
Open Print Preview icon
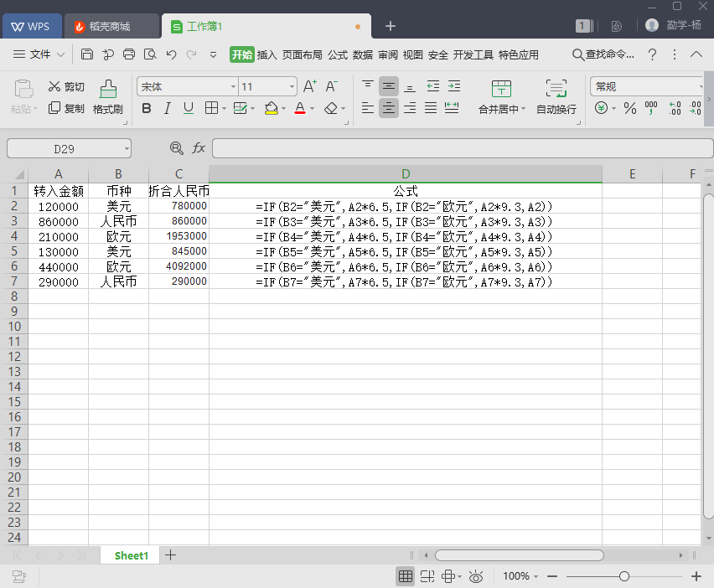150,54
